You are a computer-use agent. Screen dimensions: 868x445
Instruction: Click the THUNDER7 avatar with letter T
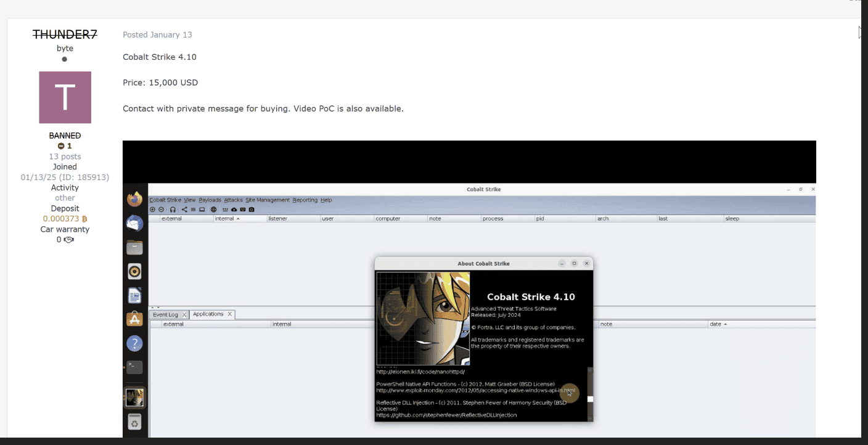(x=65, y=97)
